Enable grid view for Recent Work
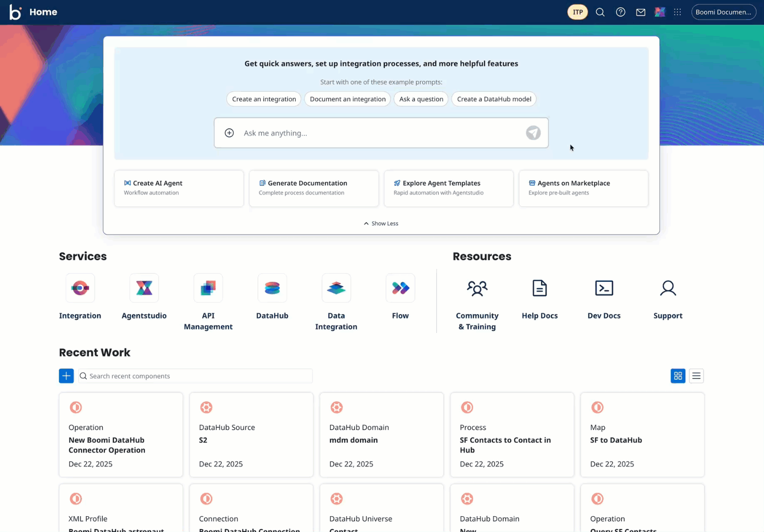The width and height of the screenshot is (764, 532). 678,375
